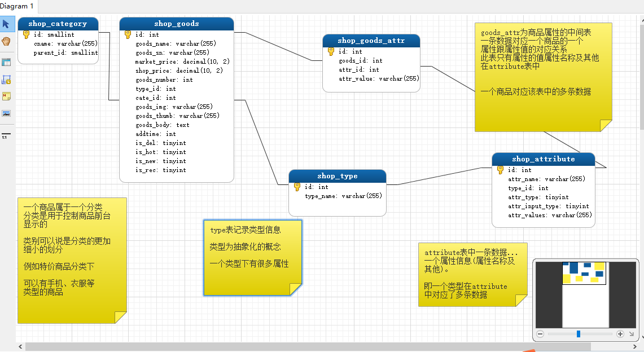This screenshot has width=644, height=352.
Task: Switch to the Diagram 1 tab
Action: point(17,6)
